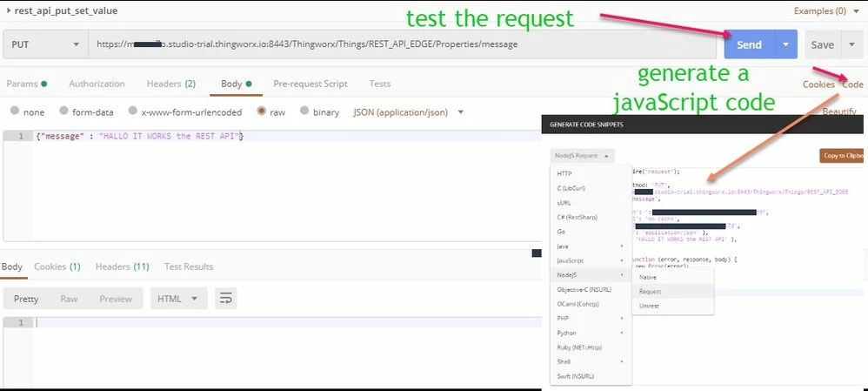Open the Tests tab
Viewport: 868px width, 391px height.
click(x=380, y=84)
